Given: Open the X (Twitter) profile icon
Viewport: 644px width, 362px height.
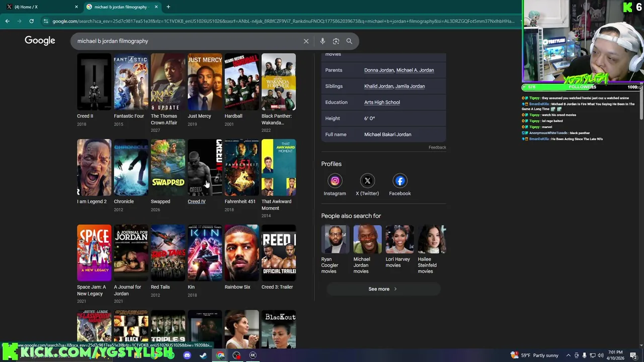Looking at the screenshot, I should (x=367, y=181).
